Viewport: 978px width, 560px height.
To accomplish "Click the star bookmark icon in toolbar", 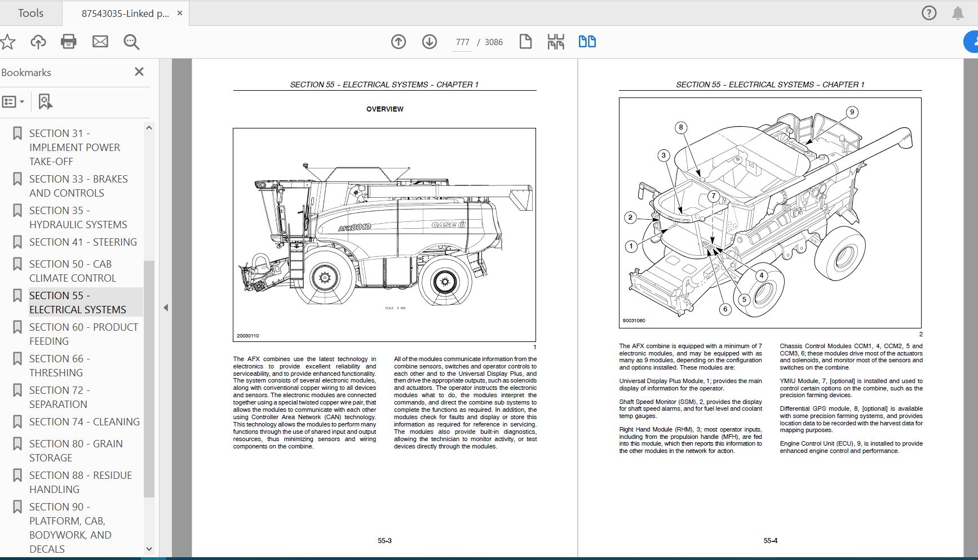I will 8,42.
